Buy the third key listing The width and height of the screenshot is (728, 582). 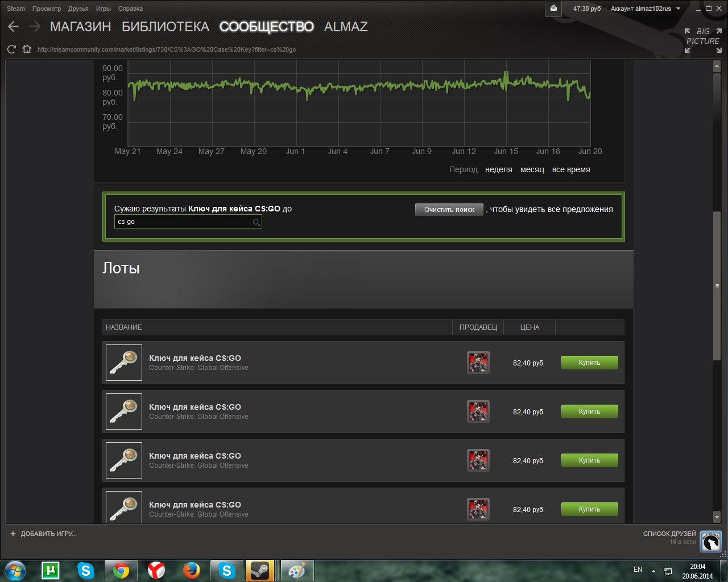tap(590, 460)
